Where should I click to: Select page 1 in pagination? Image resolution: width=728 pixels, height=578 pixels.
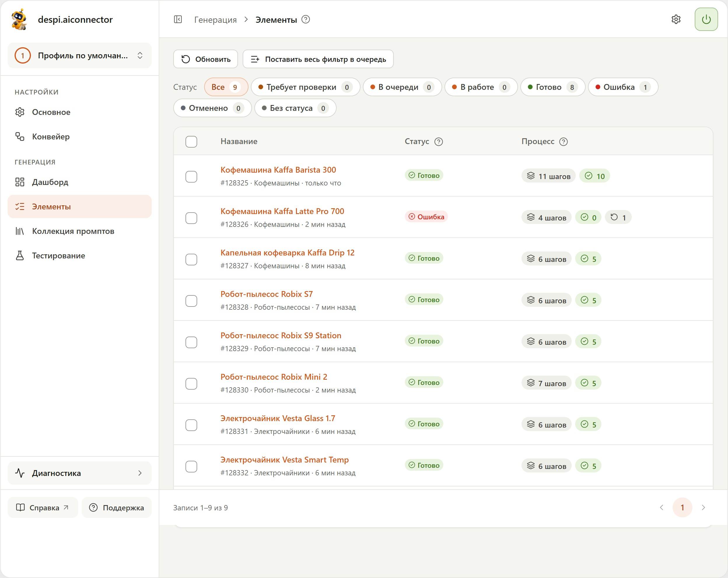682,507
